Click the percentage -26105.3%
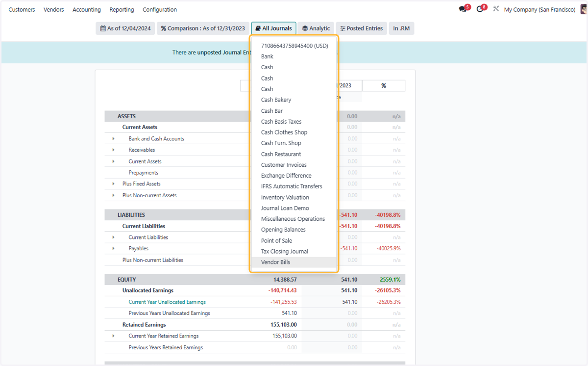 pyautogui.click(x=388, y=290)
